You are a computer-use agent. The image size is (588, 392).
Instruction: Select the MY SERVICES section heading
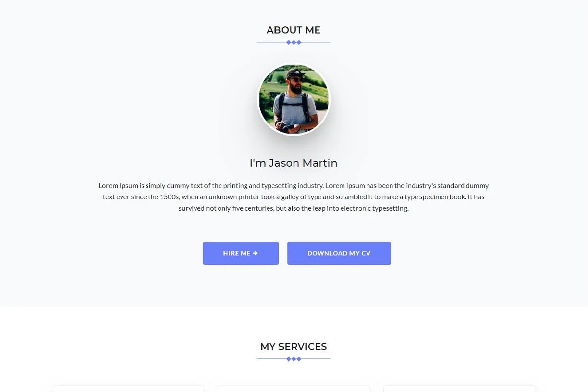[x=294, y=347]
